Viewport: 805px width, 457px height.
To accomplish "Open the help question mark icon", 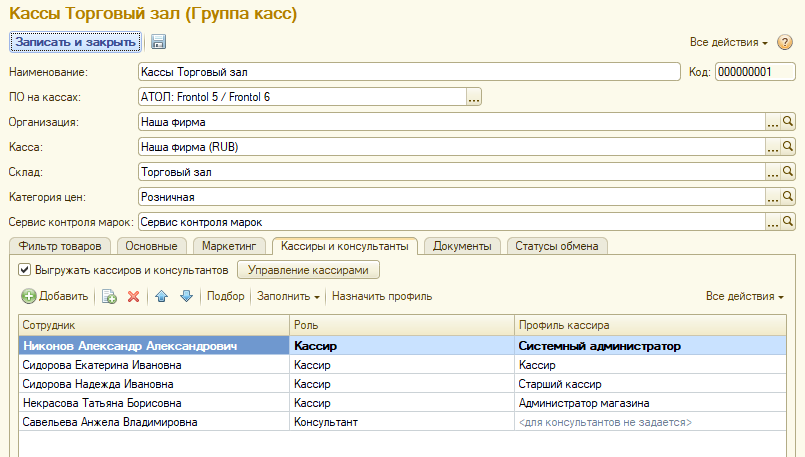I will point(785,42).
